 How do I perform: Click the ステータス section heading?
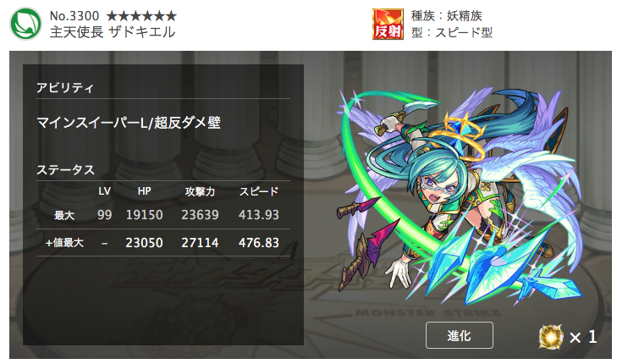click(x=65, y=170)
